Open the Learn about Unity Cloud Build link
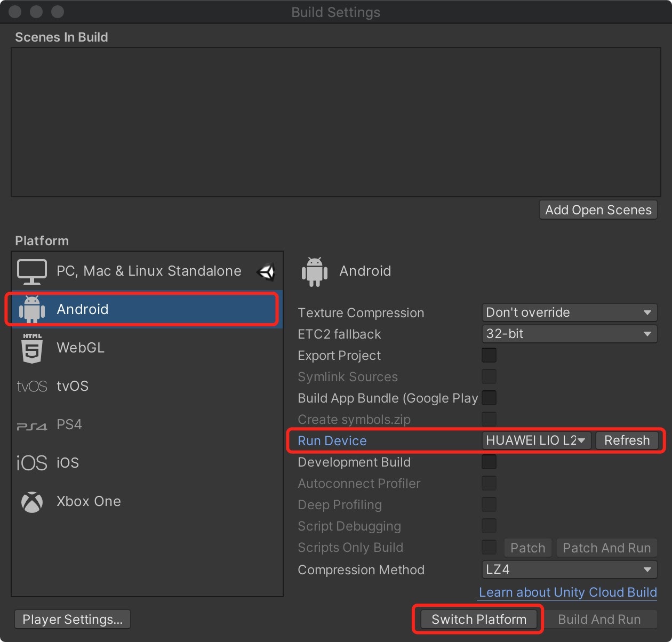Image resolution: width=672 pixels, height=642 pixels. 568,592
